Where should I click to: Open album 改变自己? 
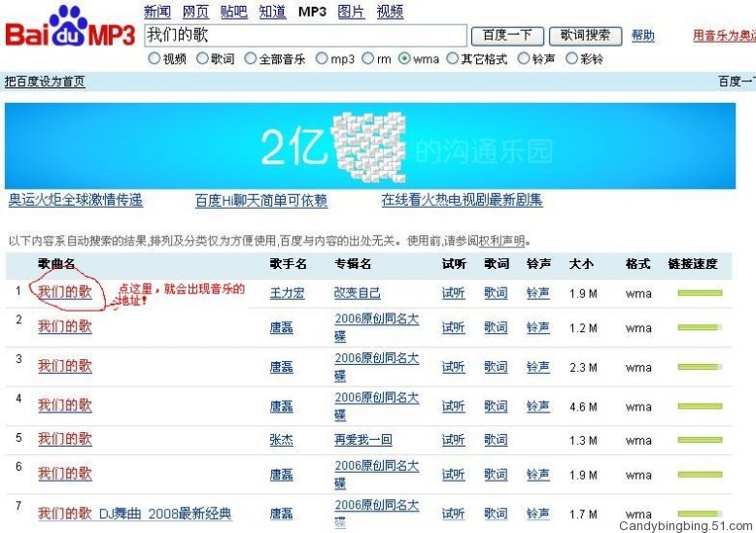pos(358,293)
